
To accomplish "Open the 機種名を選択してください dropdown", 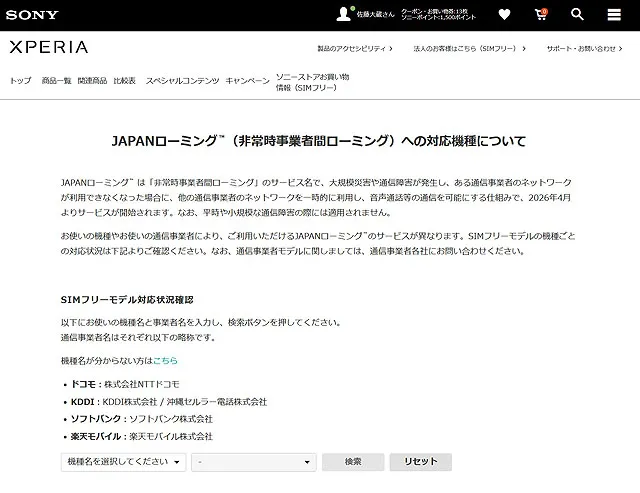I will coord(124,462).
